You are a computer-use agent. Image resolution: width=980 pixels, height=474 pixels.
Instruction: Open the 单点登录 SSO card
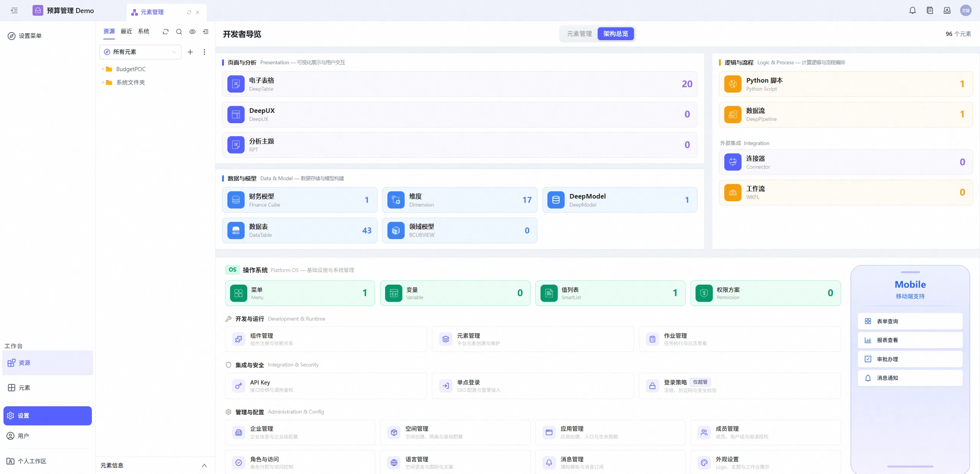pos(532,386)
